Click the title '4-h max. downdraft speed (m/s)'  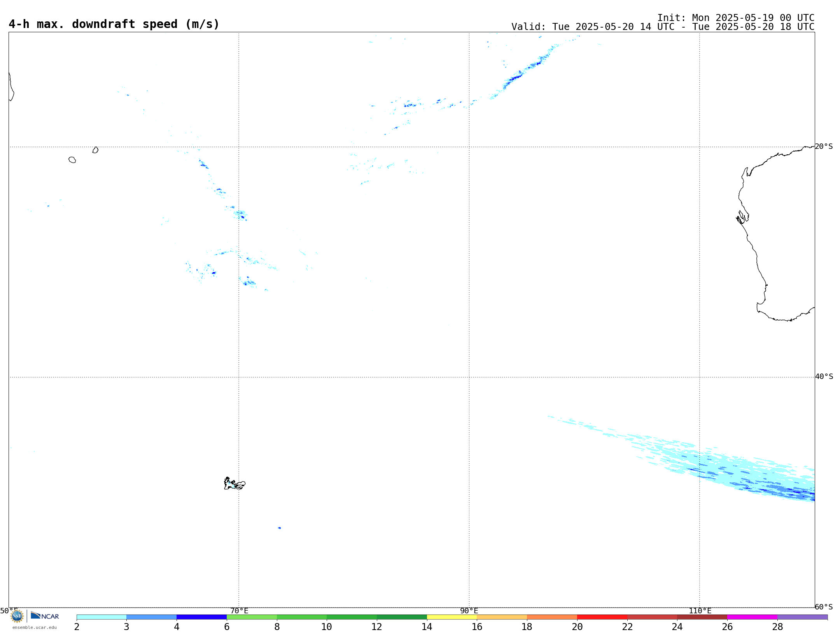tap(114, 24)
